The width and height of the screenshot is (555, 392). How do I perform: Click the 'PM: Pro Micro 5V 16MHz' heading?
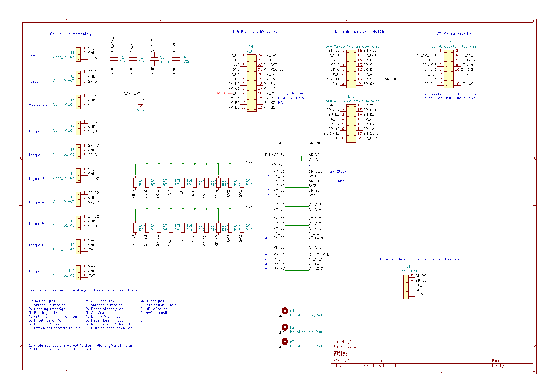(255, 32)
